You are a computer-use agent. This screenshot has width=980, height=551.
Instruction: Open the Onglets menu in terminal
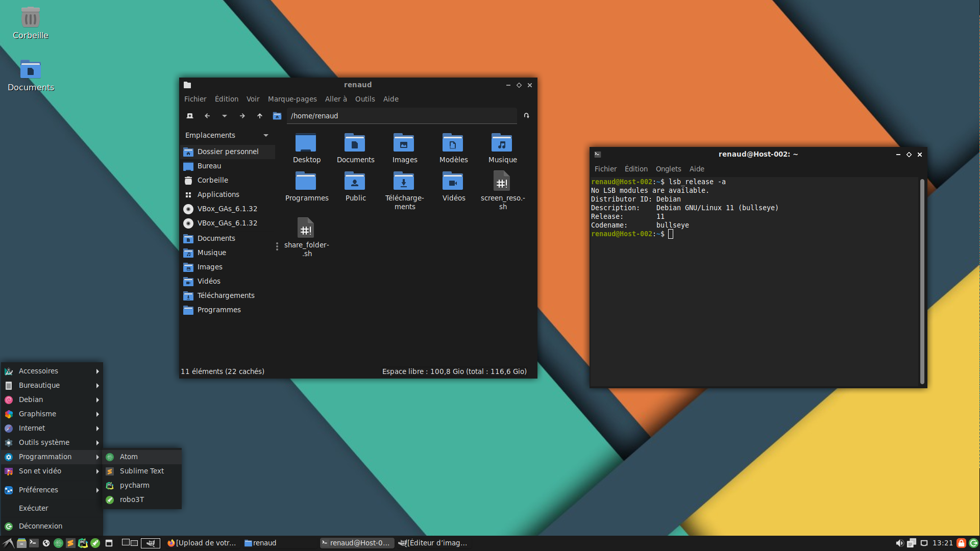point(668,169)
